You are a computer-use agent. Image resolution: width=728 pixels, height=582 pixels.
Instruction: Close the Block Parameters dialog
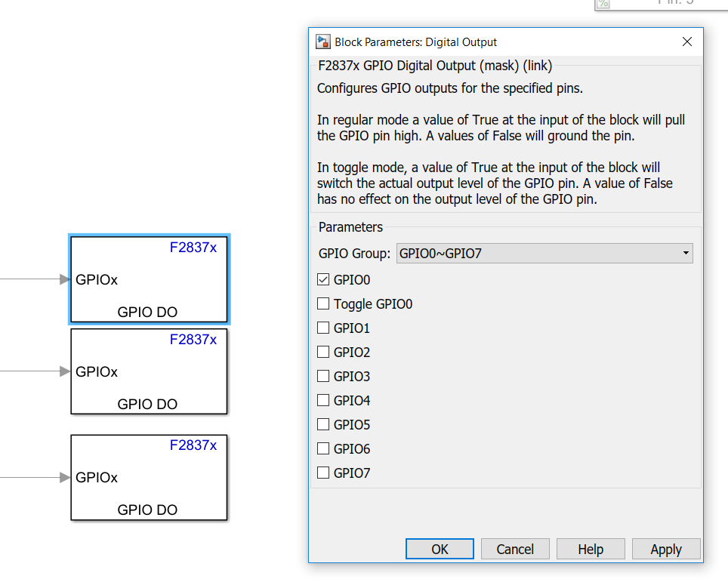point(687,42)
